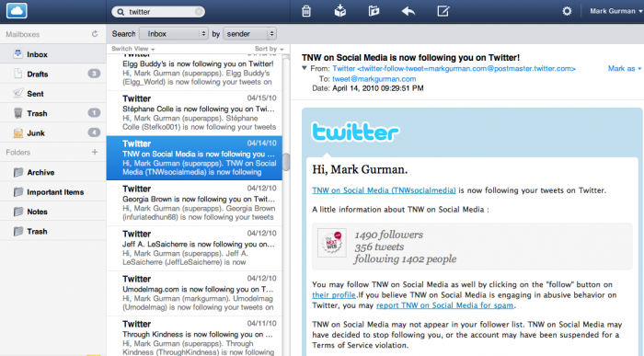The image size is (644, 356).
Task: Click the Twitter sender address link
Action: pos(454,69)
